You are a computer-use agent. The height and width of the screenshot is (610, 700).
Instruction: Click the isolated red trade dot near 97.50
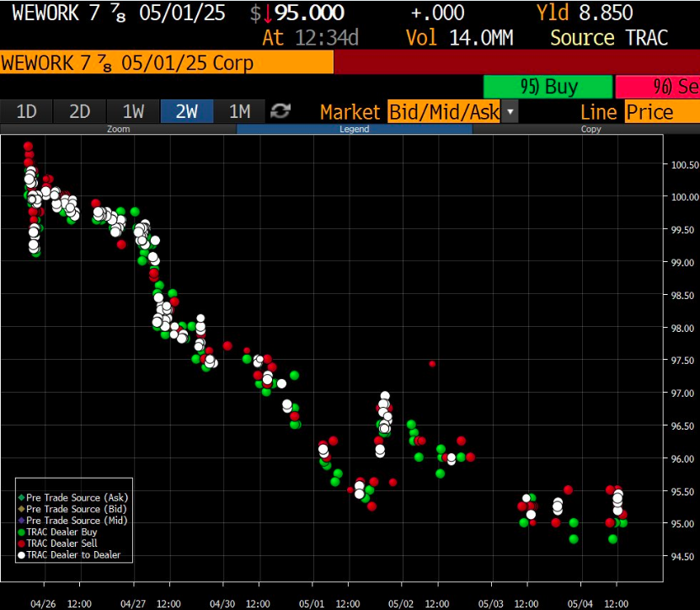(x=431, y=363)
